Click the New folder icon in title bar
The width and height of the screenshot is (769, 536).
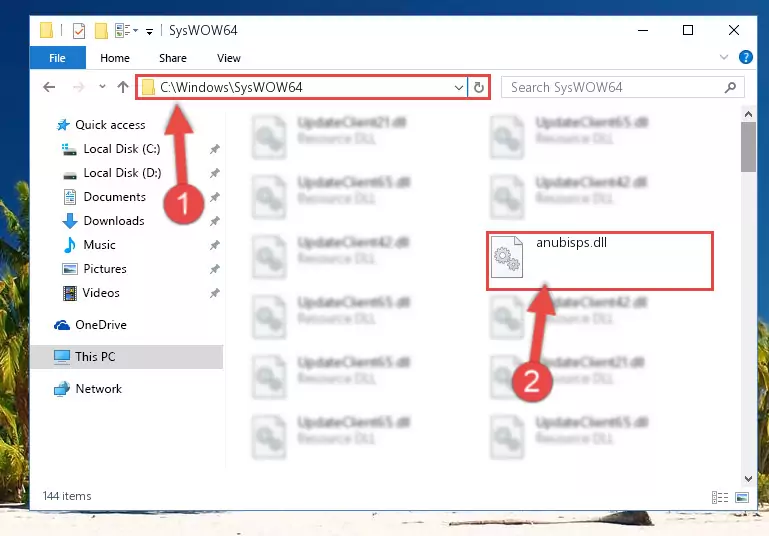click(101, 30)
